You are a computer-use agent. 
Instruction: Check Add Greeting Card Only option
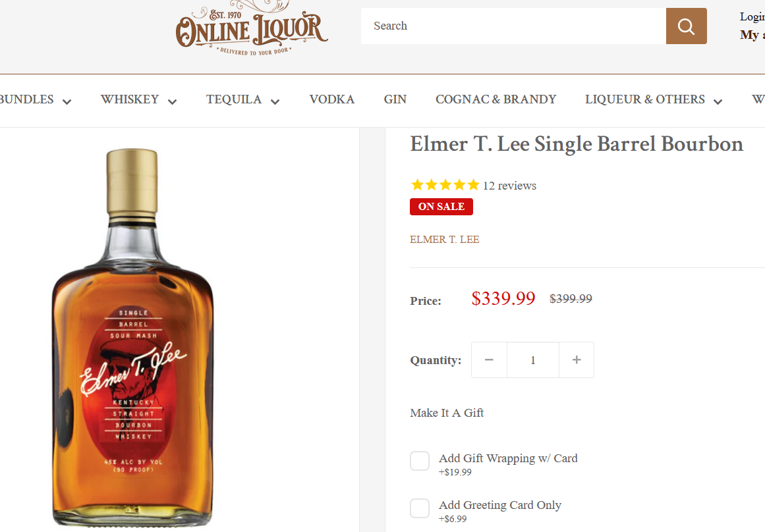click(420, 508)
